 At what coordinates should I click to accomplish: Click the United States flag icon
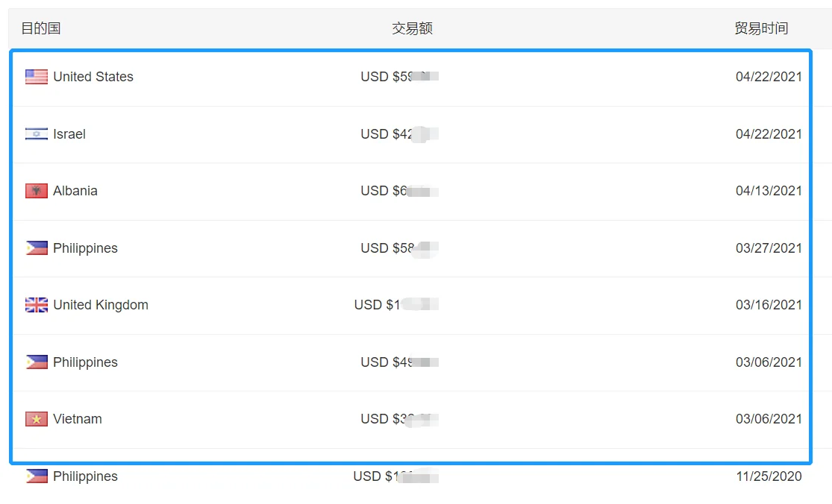37,77
